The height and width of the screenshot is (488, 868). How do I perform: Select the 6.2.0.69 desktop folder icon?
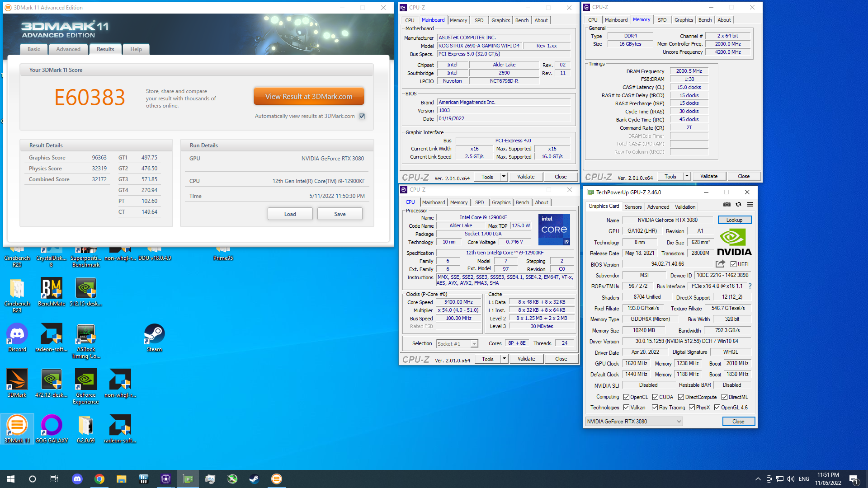point(86,429)
